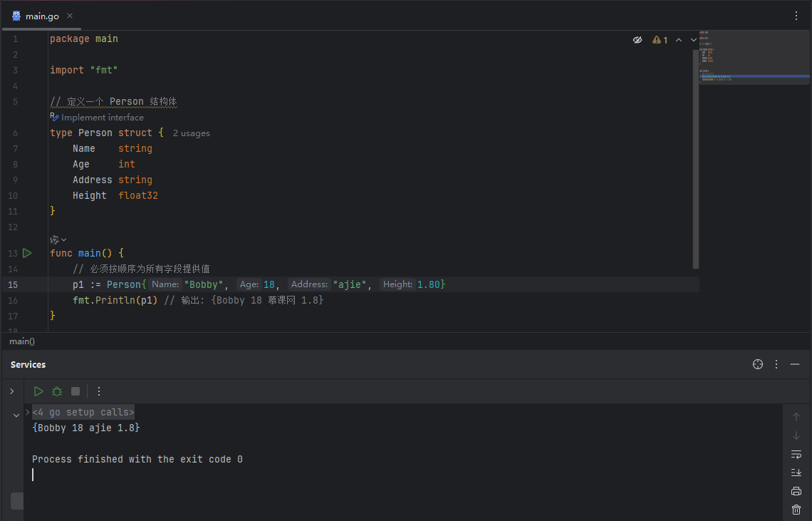Viewport: 812px width, 521px height.
Task: Click the 2 usages hint beside Person struct
Action: pos(191,133)
